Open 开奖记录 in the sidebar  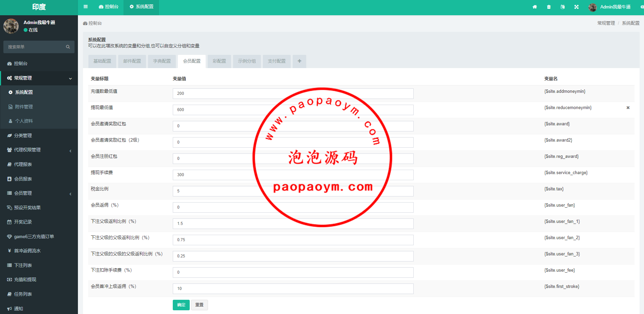pyautogui.click(x=39, y=222)
